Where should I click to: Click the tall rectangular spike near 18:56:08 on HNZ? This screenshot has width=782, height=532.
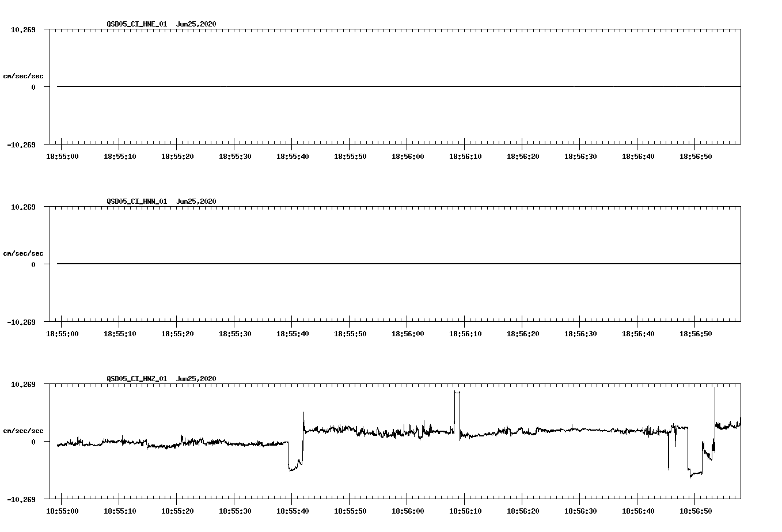[457, 412]
